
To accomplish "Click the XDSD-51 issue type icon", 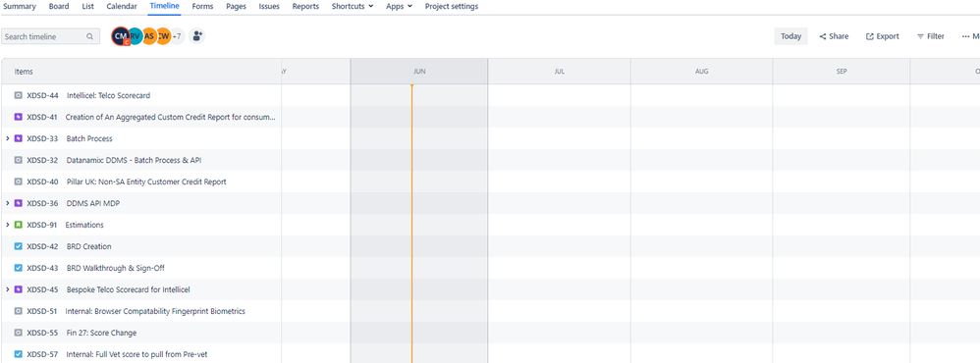I will coord(18,311).
